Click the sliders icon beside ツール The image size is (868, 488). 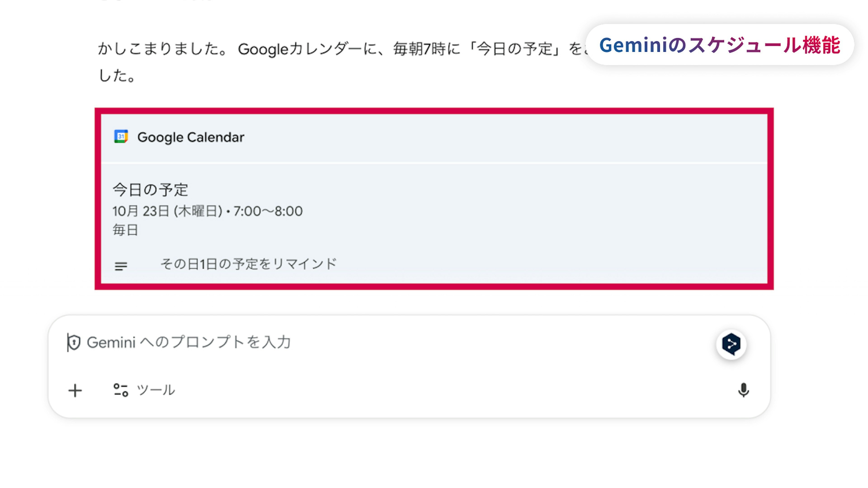[x=121, y=390]
